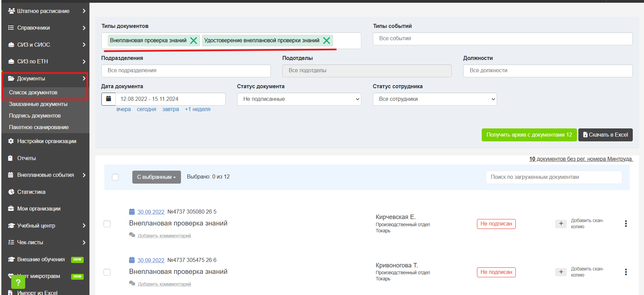Open the Статус документа dropdown
Image resolution: width=644 pixels, height=295 pixels.
[x=299, y=99]
